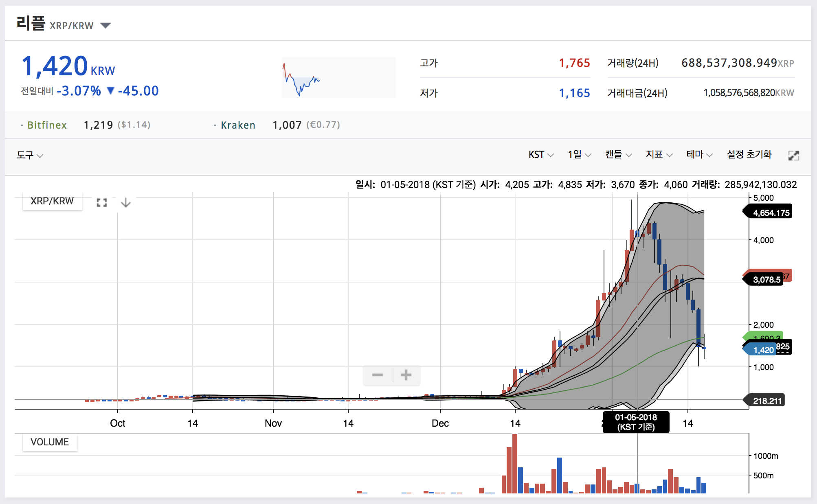Click the -45.00 change amount

[138, 91]
